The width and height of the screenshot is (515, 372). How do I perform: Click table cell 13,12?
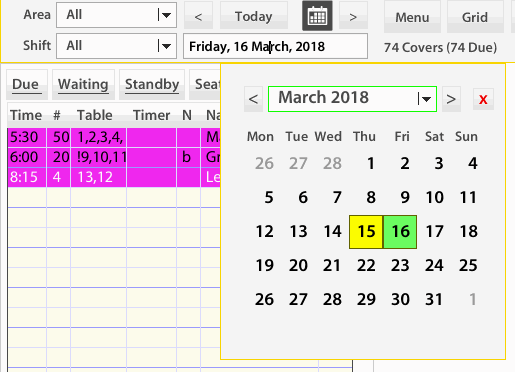tap(99, 177)
